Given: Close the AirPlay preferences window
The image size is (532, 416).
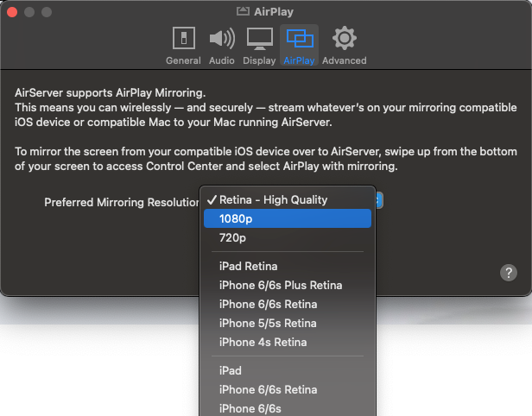Looking at the screenshot, I should point(12,12).
